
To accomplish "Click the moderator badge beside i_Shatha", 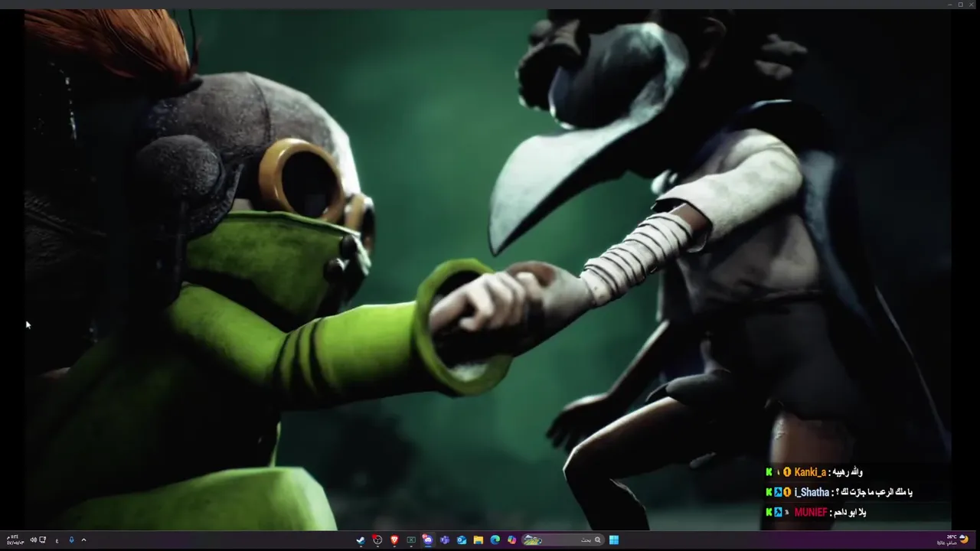I will (778, 492).
